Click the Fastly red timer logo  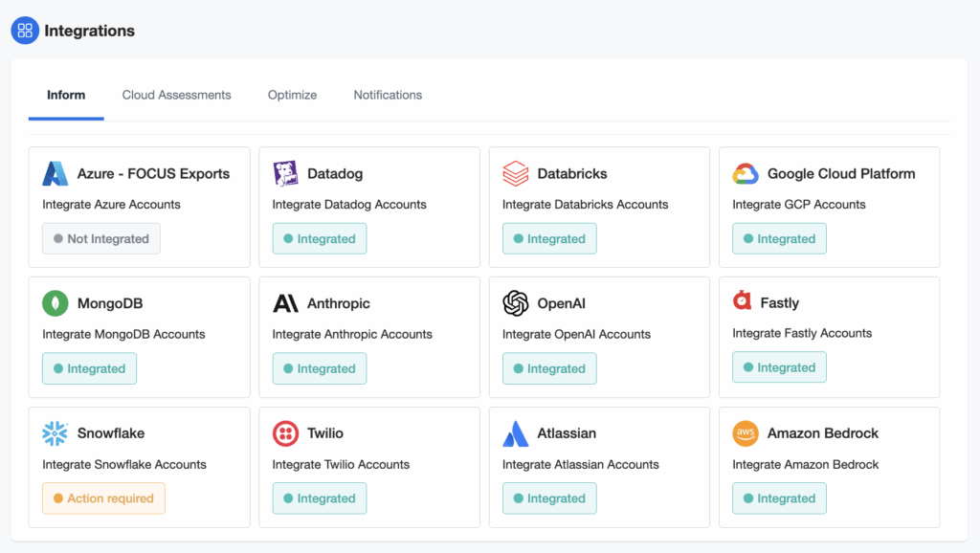click(743, 301)
